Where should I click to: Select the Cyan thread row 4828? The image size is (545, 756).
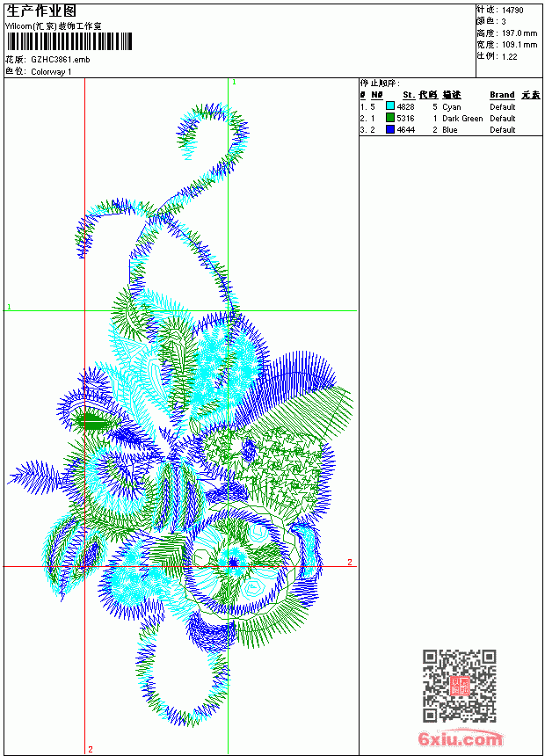tap(450, 106)
